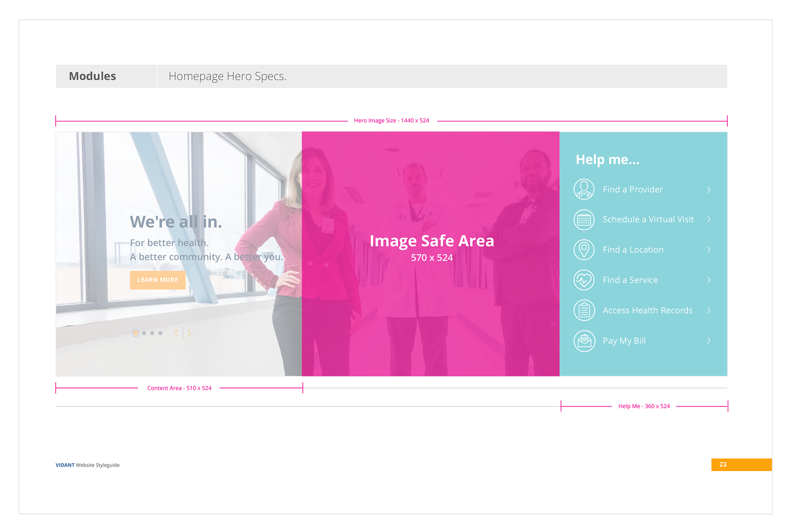The height and width of the screenshot is (532, 790).
Task: Click the Modules section label
Action: pos(93,76)
